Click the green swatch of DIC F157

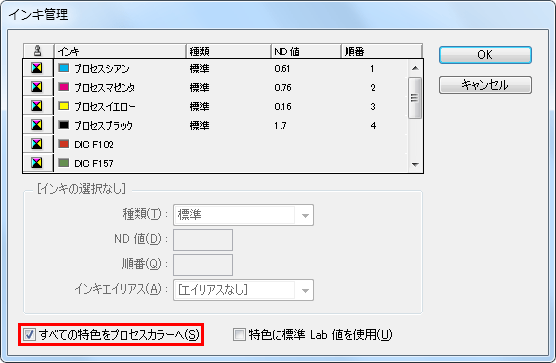point(63,163)
